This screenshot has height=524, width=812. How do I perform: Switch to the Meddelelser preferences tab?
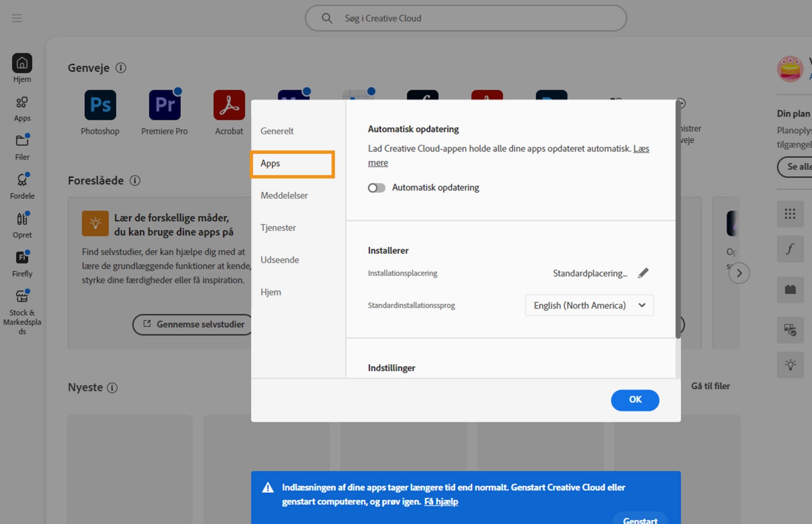[284, 196]
